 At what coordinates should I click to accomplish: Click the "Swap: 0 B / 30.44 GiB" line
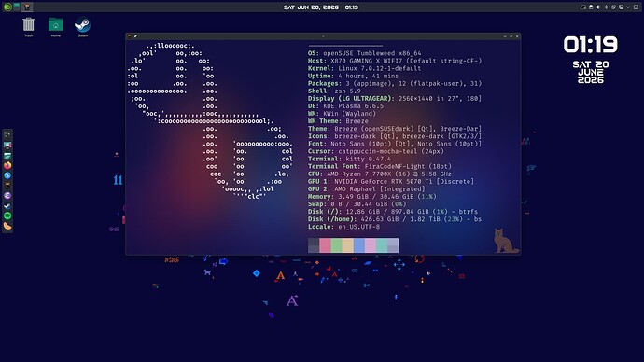[x=357, y=204]
